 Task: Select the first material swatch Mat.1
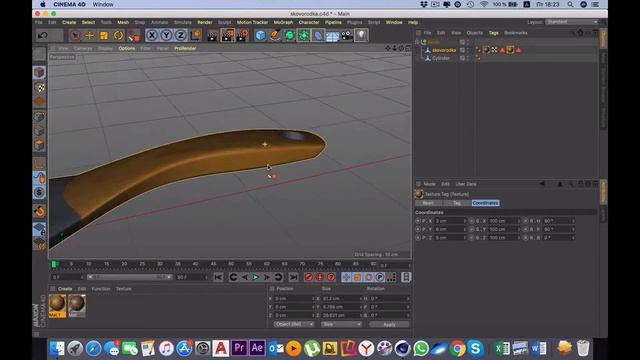57,306
